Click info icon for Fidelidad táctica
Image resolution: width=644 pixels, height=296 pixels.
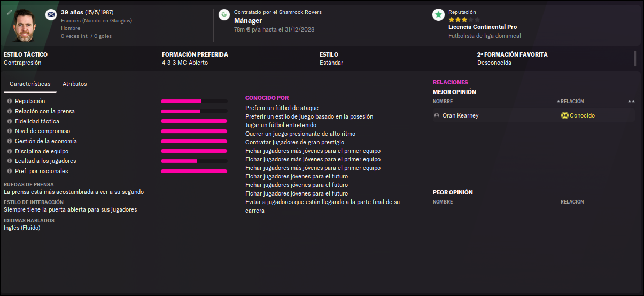point(10,121)
